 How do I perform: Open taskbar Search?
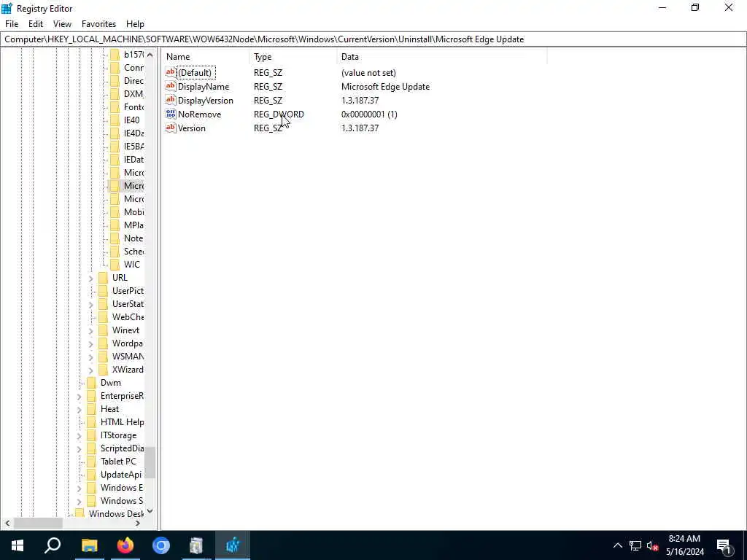(x=53, y=545)
